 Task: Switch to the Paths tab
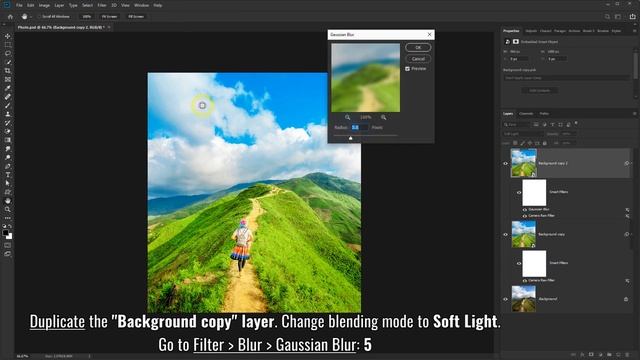pyautogui.click(x=544, y=113)
